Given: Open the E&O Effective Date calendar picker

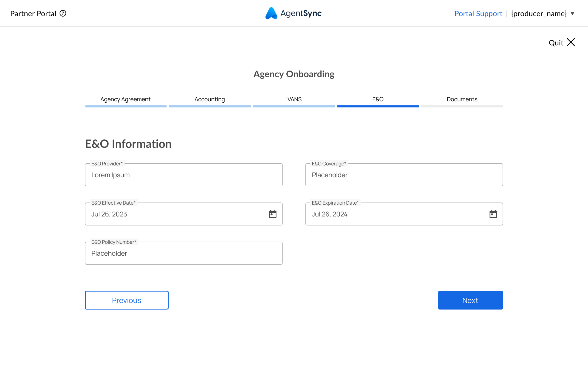Looking at the screenshot, I should pos(272,214).
